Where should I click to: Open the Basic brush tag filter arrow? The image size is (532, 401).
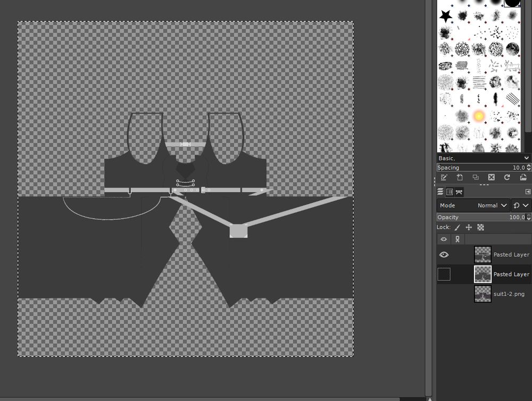[526, 158]
